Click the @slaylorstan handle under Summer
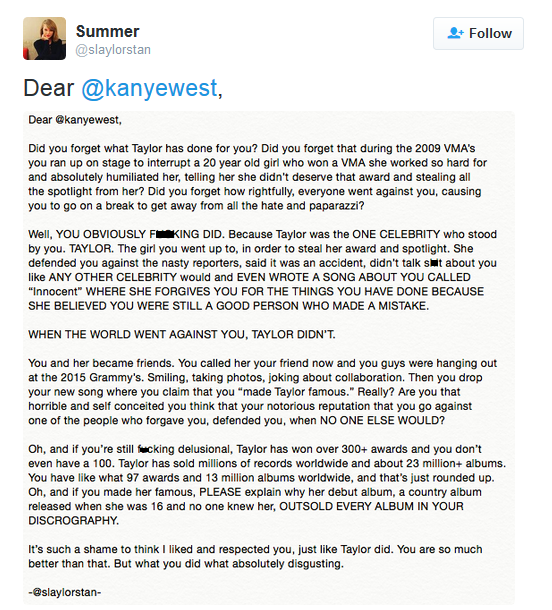This screenshot has height=610, width=552. (113, 50)
